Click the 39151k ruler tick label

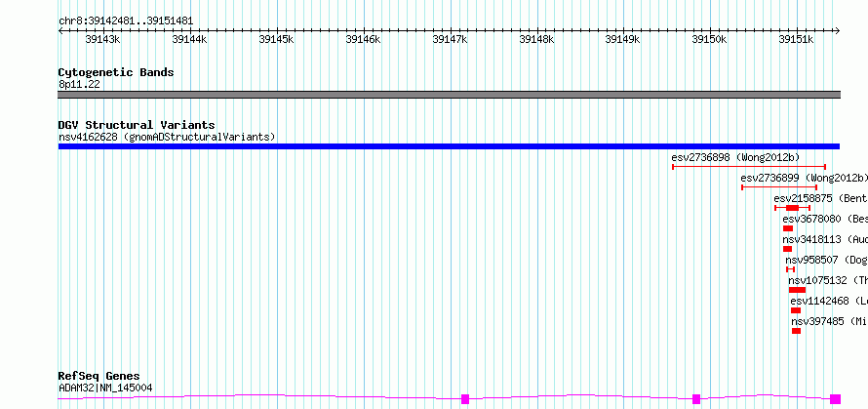[x=796, y=39]
